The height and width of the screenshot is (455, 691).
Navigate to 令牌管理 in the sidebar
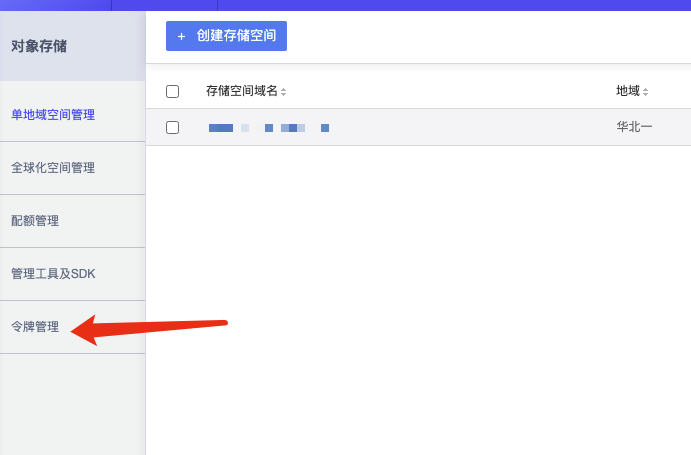pos(35,326)
